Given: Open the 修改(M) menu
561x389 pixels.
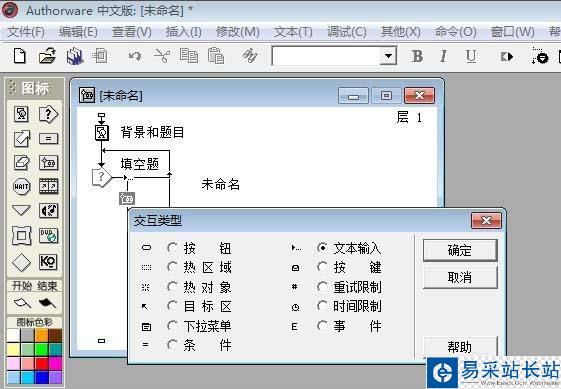Looking at the screenshot, I should click(x=238, y=32).
